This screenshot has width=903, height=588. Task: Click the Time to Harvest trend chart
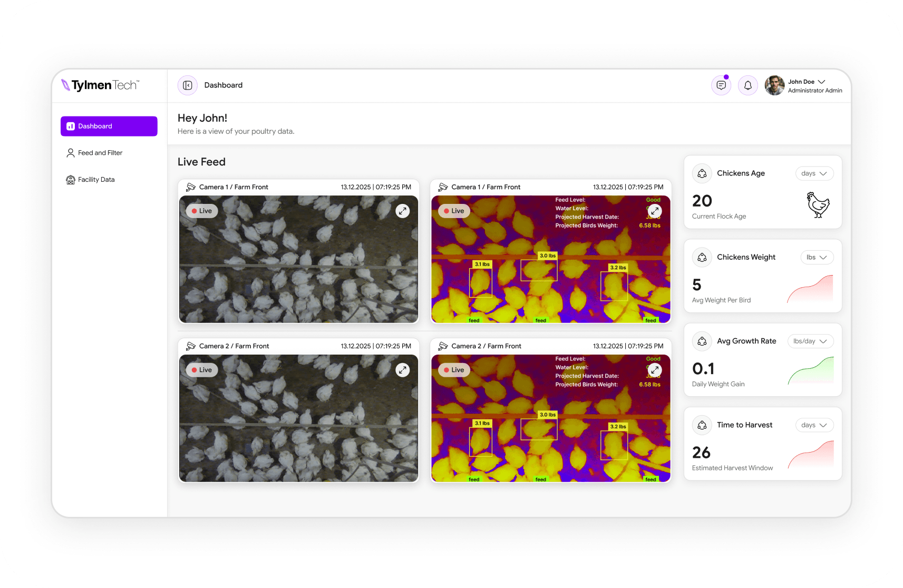[x=811, y=454]
